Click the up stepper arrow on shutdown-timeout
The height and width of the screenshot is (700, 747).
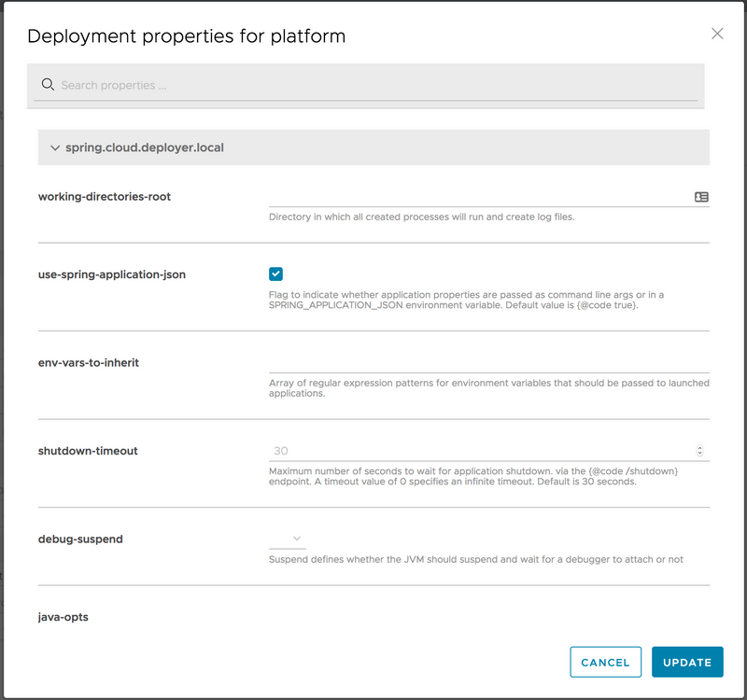coord(698,446)
